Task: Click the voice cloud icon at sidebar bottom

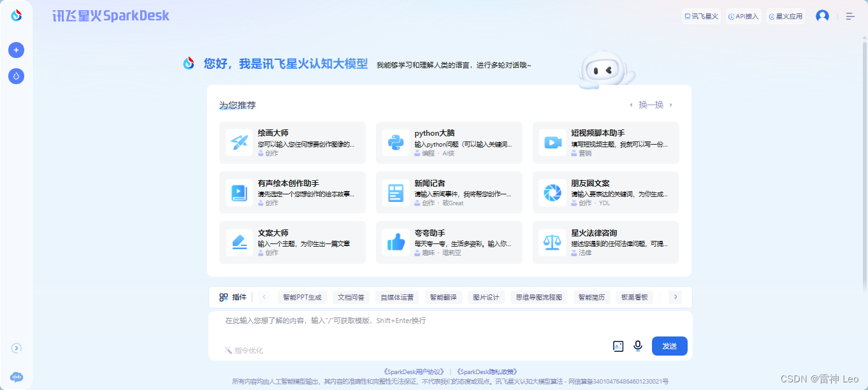Action: (x=17, y=377)
